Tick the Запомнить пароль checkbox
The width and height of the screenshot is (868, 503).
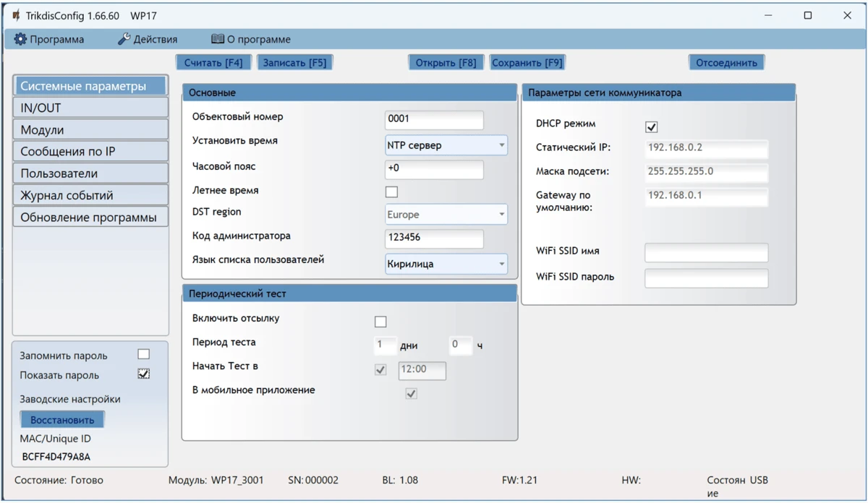tap(144, 354)
